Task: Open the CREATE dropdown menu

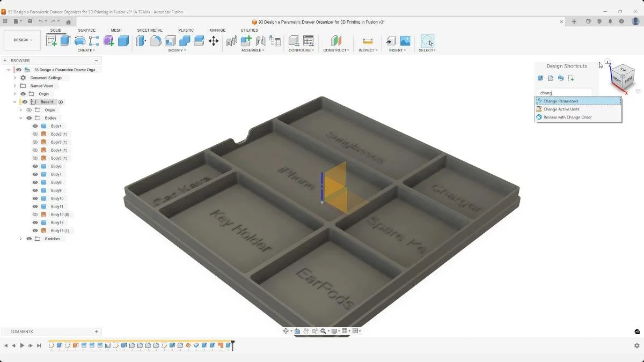Action: click(86, 50)
